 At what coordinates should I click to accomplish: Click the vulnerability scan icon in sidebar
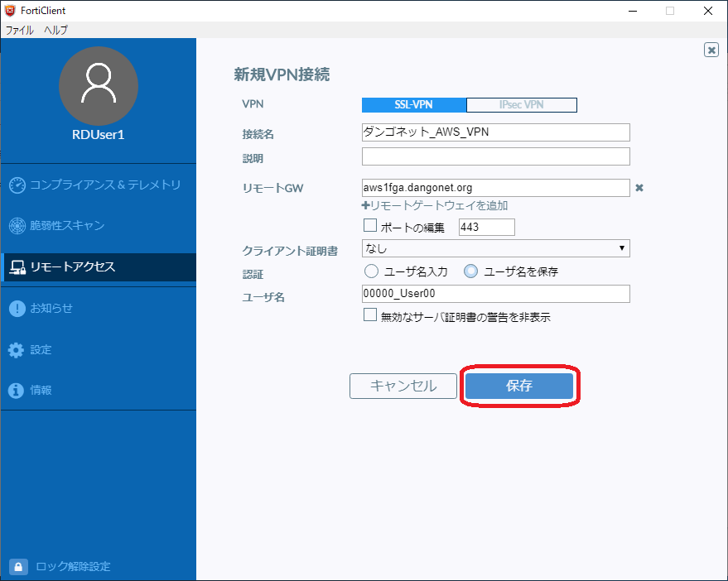[x=17, y=225]
